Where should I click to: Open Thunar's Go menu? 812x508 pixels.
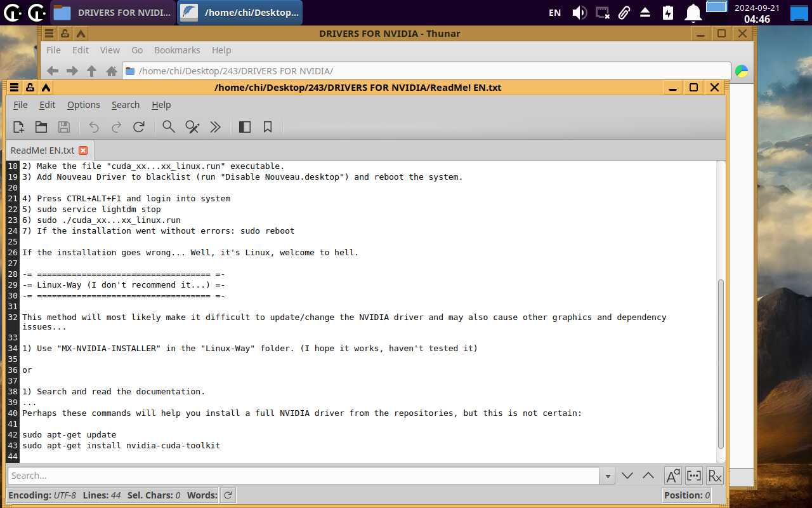pos(137,50)
